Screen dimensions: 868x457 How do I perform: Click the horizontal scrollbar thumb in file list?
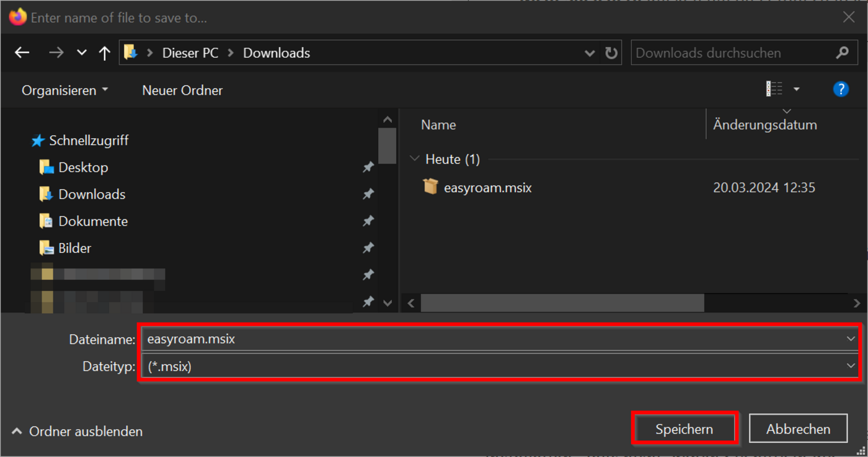pyautogui.click(x=562, y=303)
